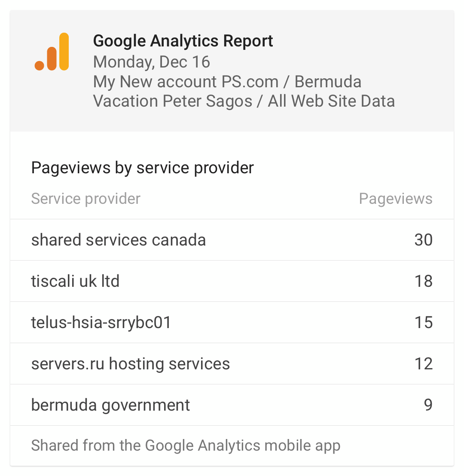This screenshot has height=476, width=464.
Task: Click the All Web Site Data text
Action: (331, 101)
